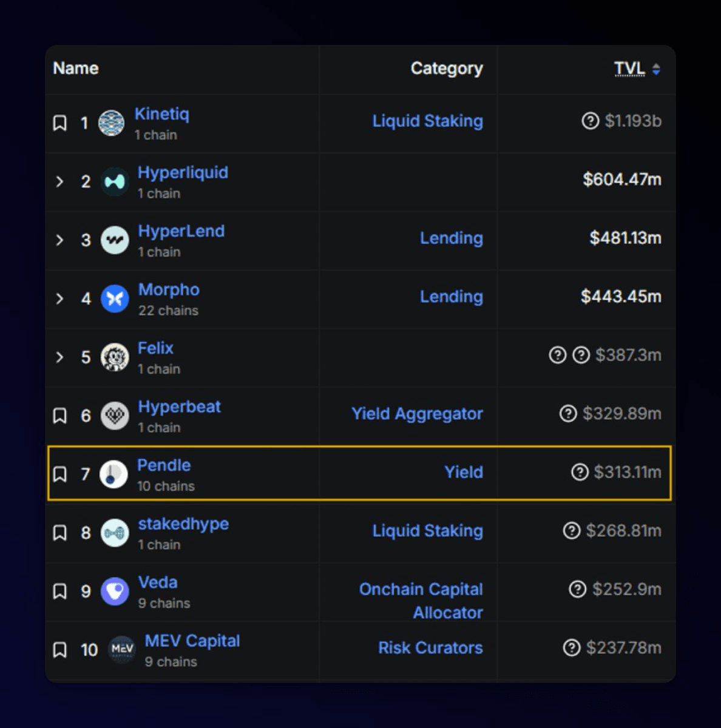Expand the Felix row

pyautogui.click(x=59, y=357)
